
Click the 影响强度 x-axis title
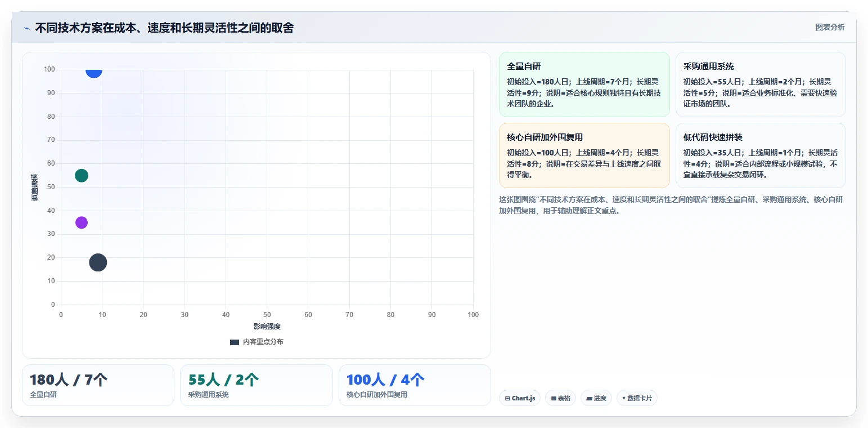tap(267, 327)
